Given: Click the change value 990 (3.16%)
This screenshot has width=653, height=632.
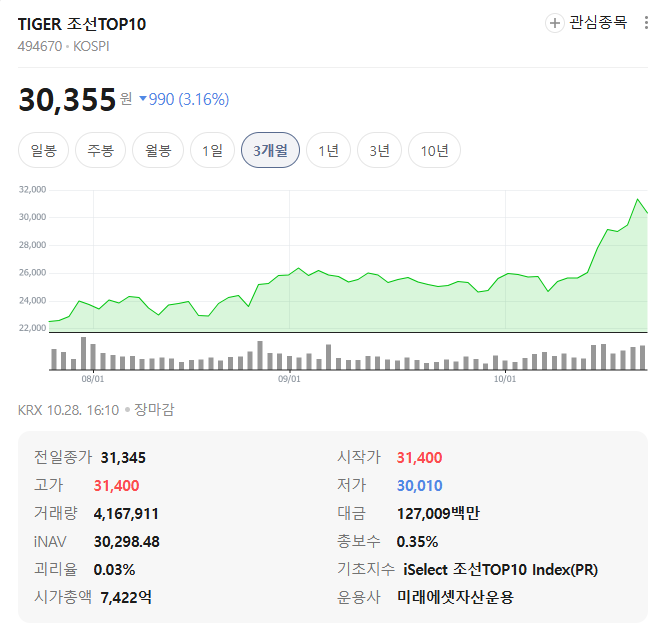Looking at the screenshot, I should pyautogui.click(x=189, y=100).
